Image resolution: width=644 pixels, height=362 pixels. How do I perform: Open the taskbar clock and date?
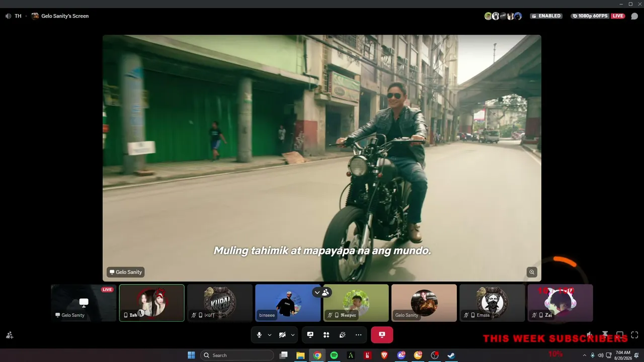pyautogui.click(x=623, y=355)
